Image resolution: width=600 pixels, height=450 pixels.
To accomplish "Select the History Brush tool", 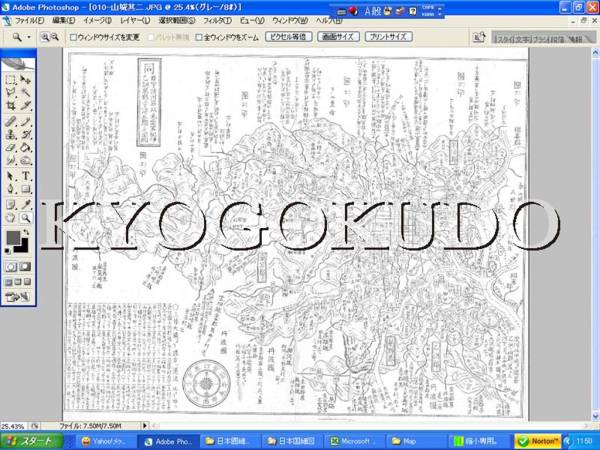I will point(26,134).
